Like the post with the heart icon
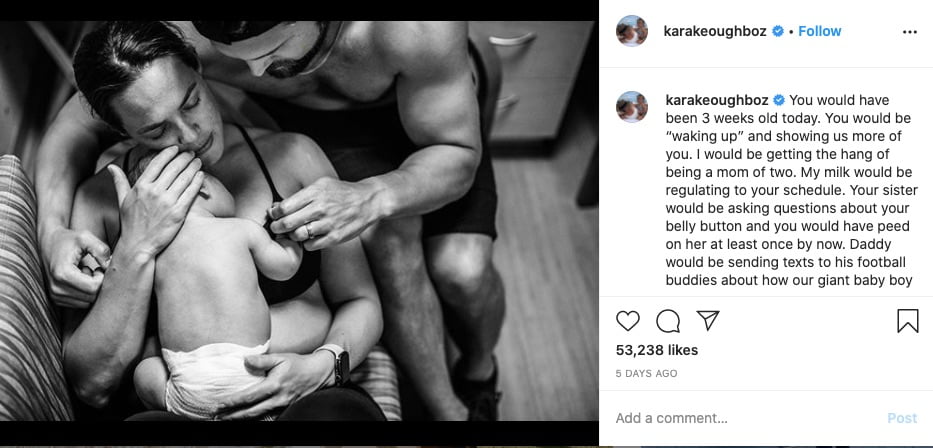The height and width of the screenshot is (448, 933). [x=627, y=321]
